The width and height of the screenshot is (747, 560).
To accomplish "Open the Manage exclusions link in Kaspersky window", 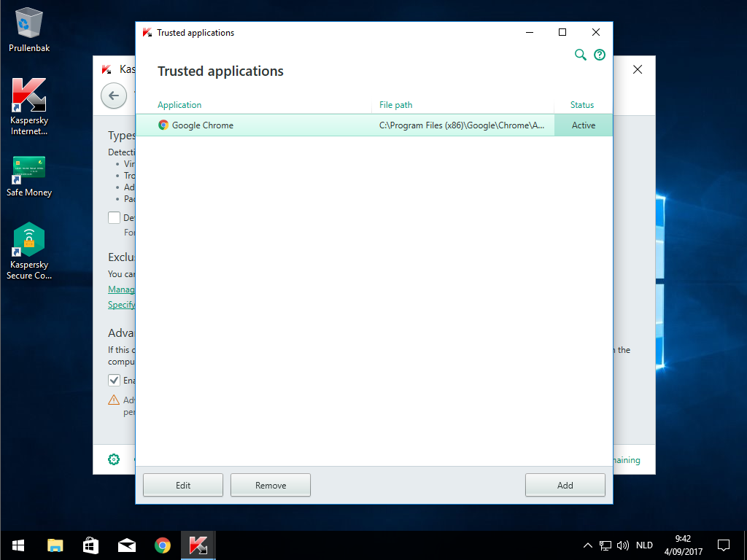I will click(x=122, y=289).
